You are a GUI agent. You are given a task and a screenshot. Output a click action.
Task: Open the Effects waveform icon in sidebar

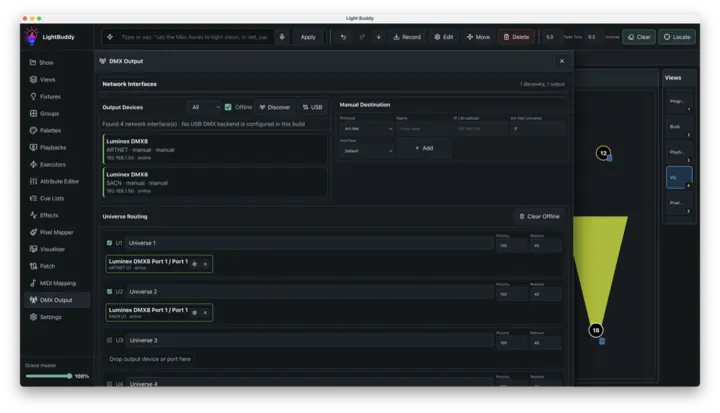tap(33, 215)
